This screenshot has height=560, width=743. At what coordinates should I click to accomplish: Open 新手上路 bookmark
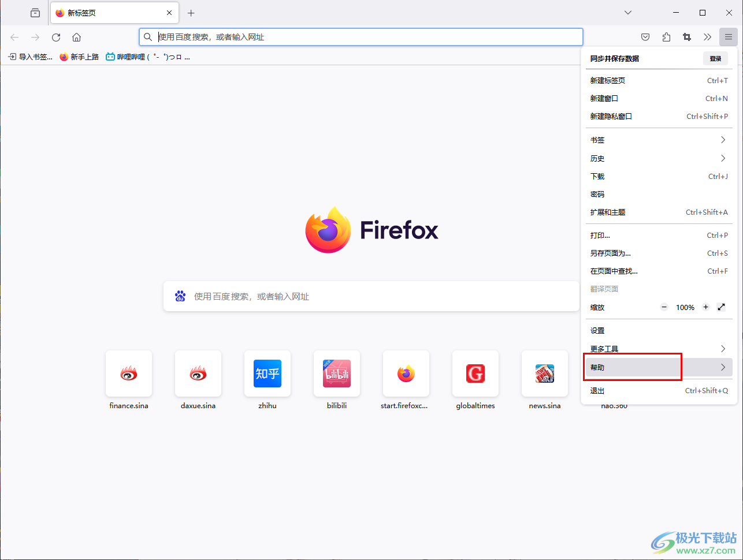pos(79,57)
